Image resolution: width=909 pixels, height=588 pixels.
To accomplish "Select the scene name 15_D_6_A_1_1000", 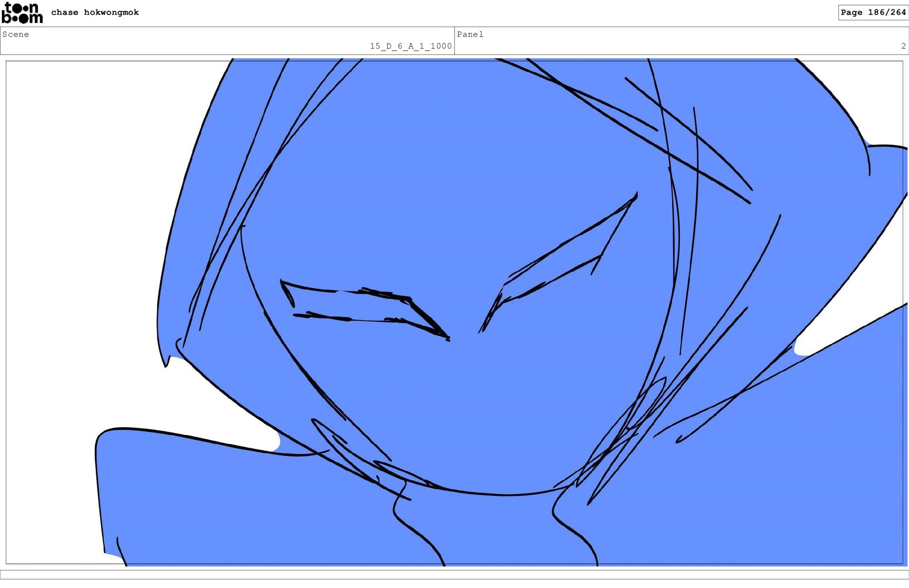I will coord(410,46).
